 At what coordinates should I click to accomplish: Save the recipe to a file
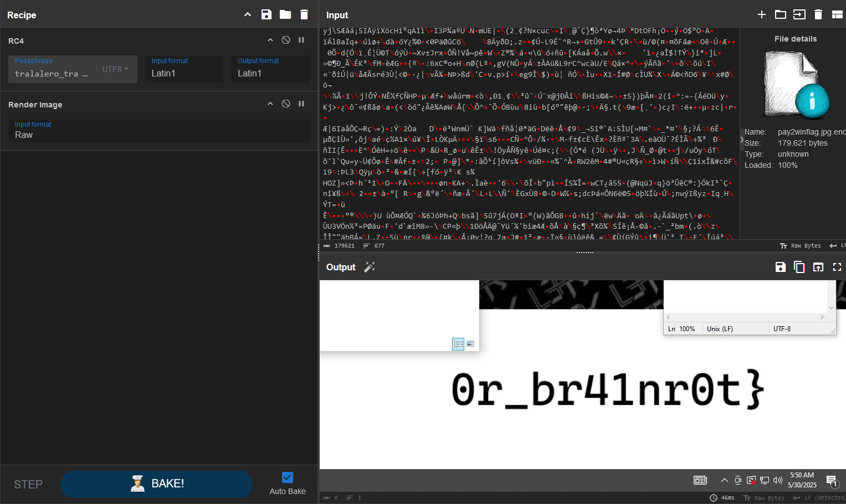(x=266, y=15)
